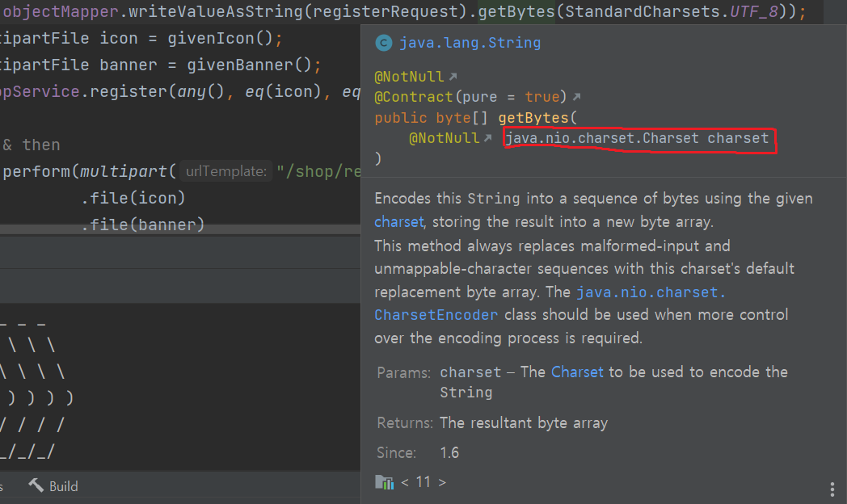This screenshot has width=847, height=504.
Task: Click the Charset link in Params section
Action: click(577, 372)
